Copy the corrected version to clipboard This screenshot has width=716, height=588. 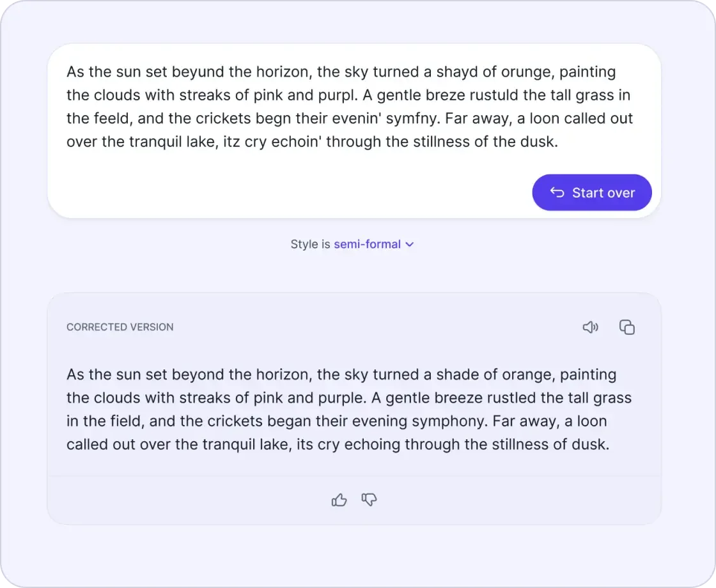[627, 327]
